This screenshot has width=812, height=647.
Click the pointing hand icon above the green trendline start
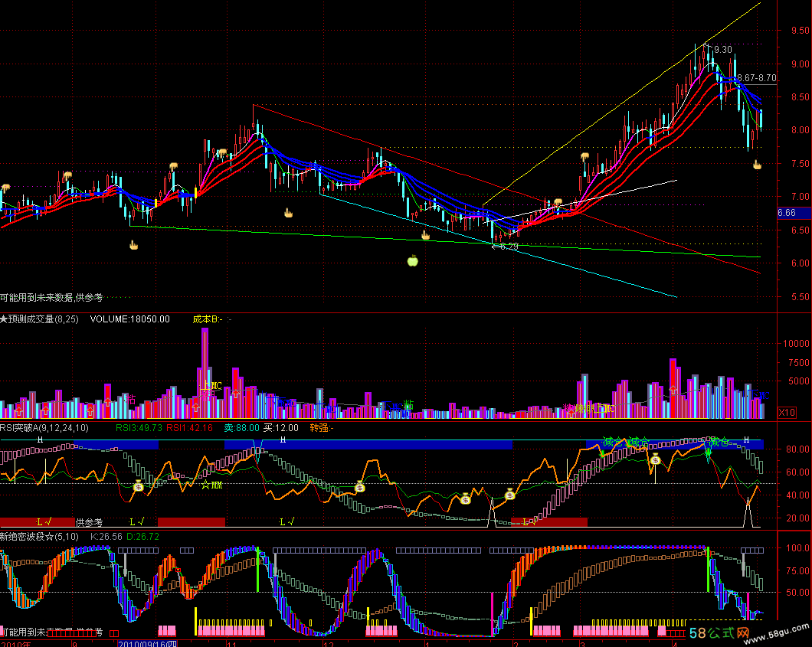point(133,245)
